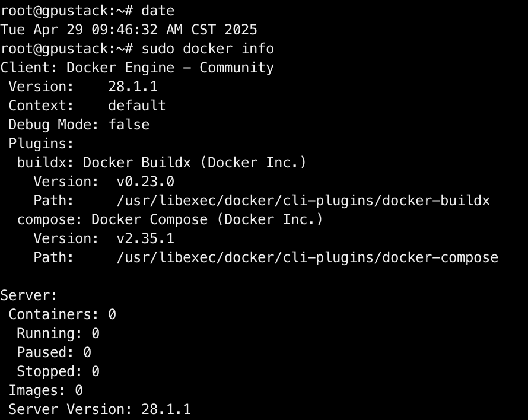Image resolution: width=528 pixels, height=420 pixels.
Task: Click the 'Server Version: 28.1.1' line
Action: pos(100,409)
